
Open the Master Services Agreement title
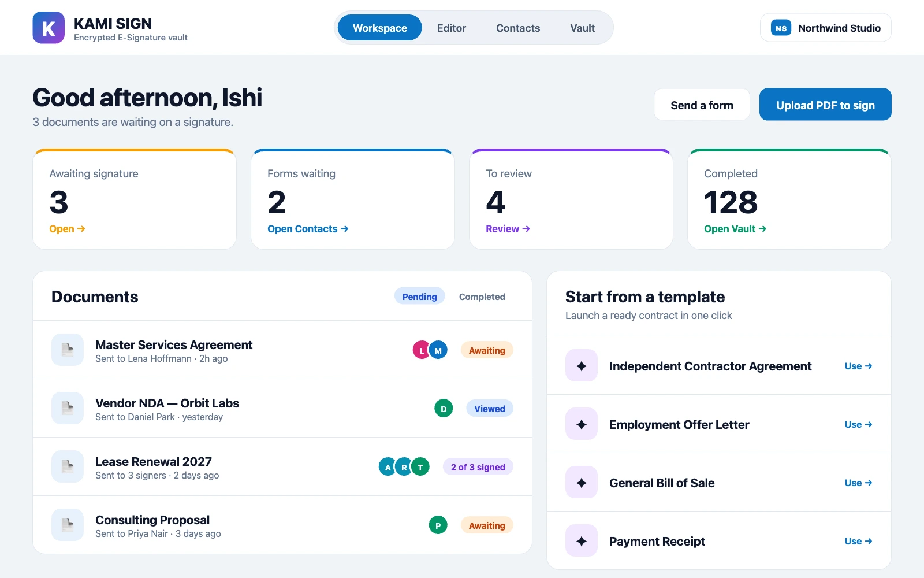[174, 344]
